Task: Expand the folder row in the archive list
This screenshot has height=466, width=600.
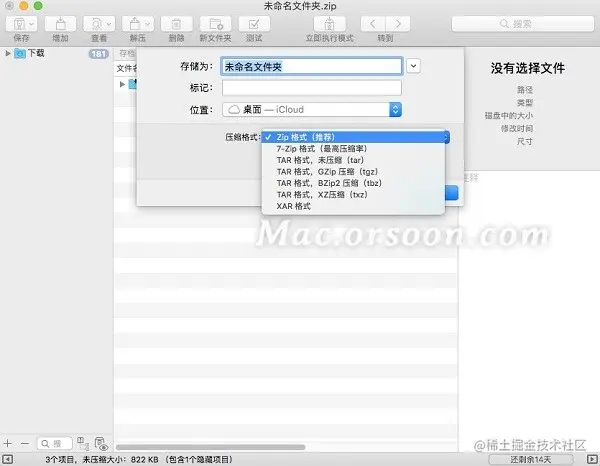Action: [x=122, y=84]
